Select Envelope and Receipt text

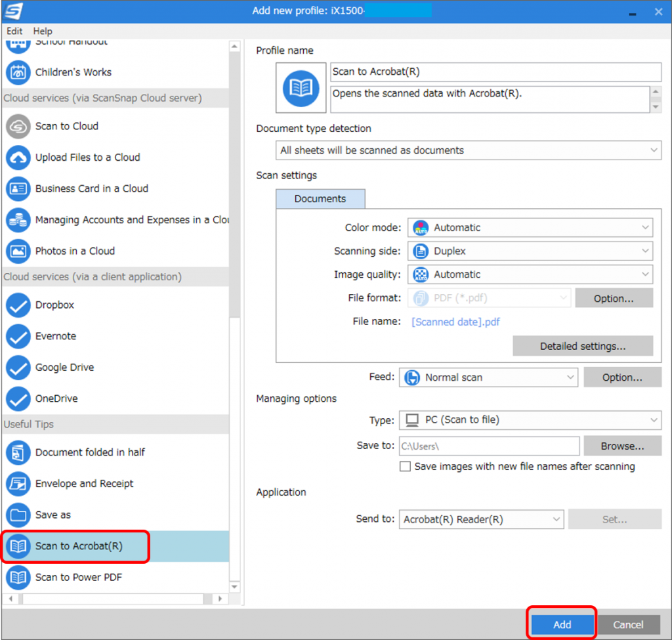point(84,484)
